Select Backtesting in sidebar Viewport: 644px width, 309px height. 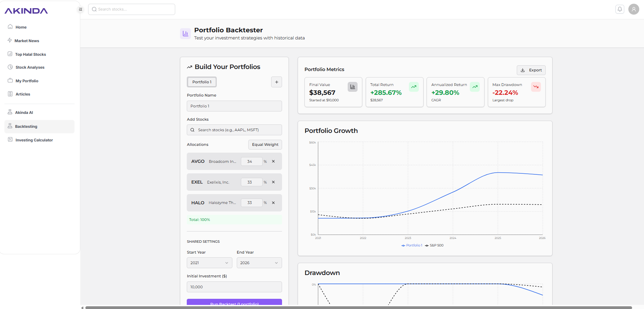(39, 126)
